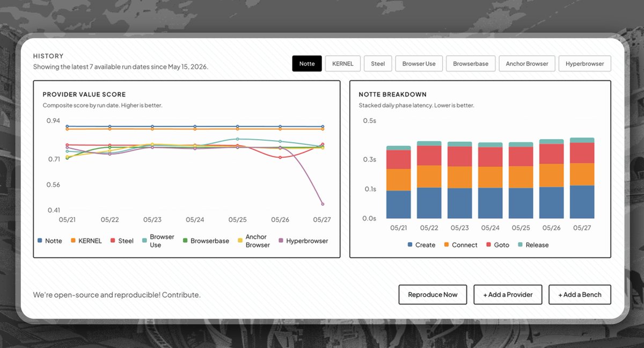Select the Hyperbrowser tab
This screenshot has height=348, width=644.
[x=584, y=63]
